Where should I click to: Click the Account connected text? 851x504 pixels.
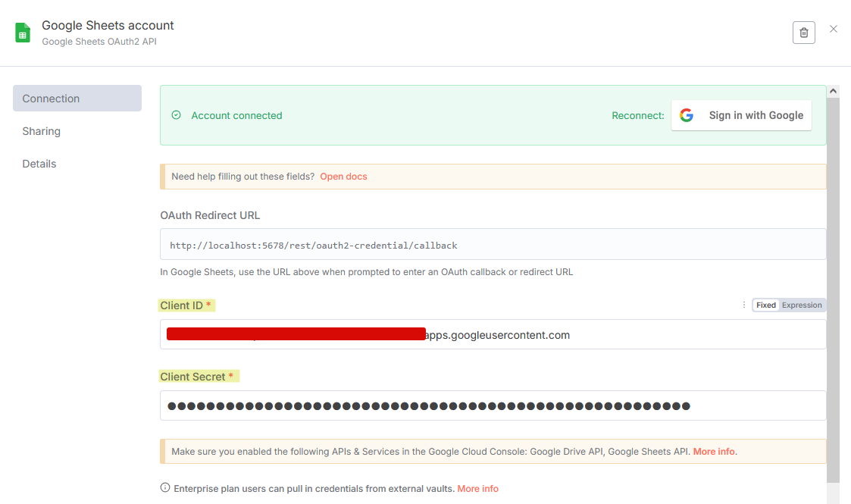tap(236, 115)
